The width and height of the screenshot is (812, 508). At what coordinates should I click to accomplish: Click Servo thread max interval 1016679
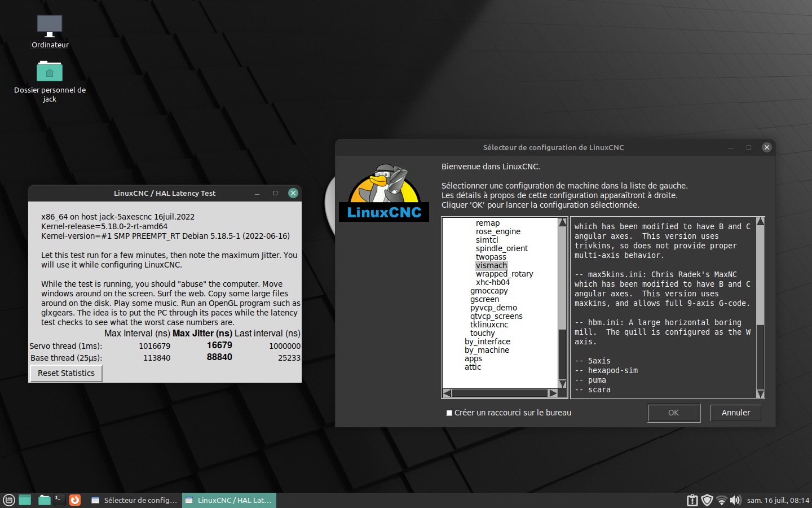click(155, 346)
